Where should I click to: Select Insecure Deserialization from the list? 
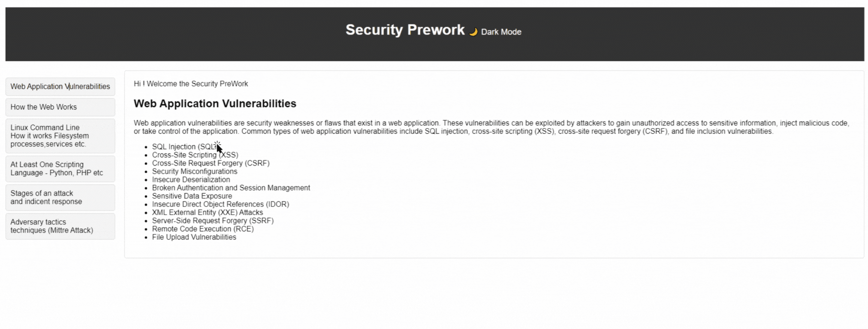[191, 179]
